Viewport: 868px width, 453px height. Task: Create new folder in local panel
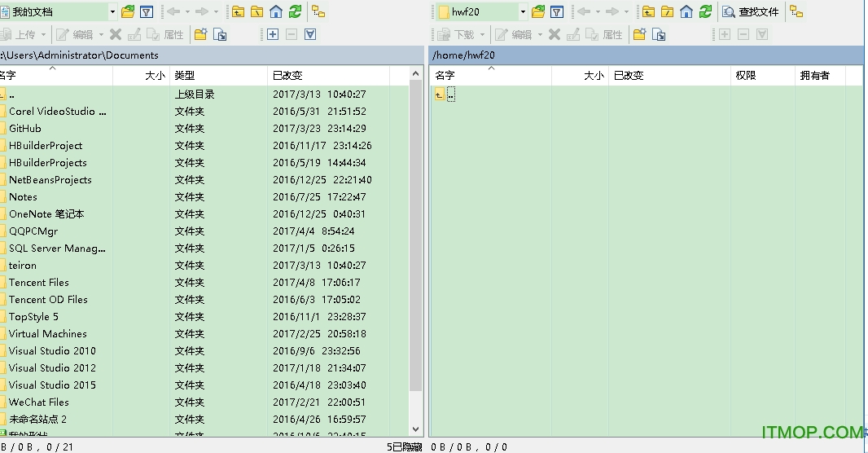tap(200, 34)
